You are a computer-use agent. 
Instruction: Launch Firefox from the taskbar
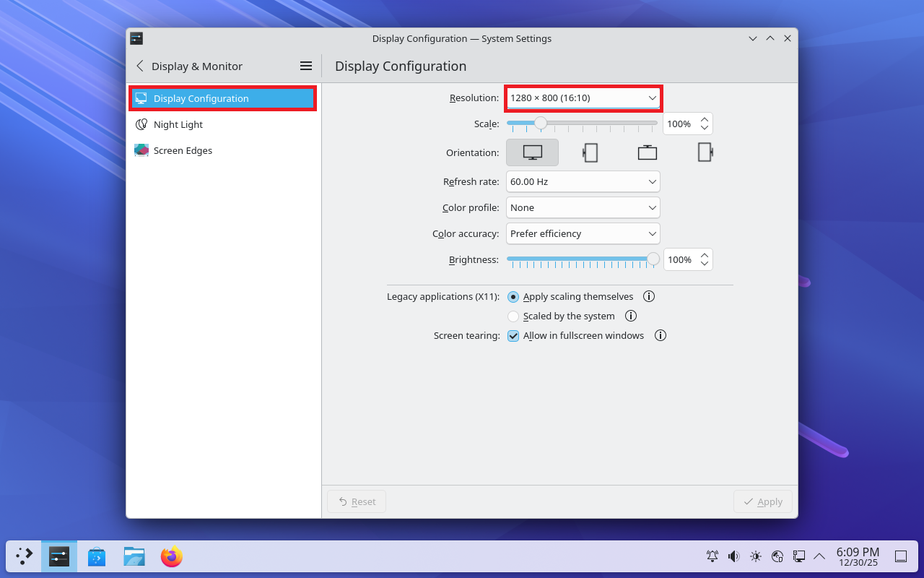pos(171,556)
